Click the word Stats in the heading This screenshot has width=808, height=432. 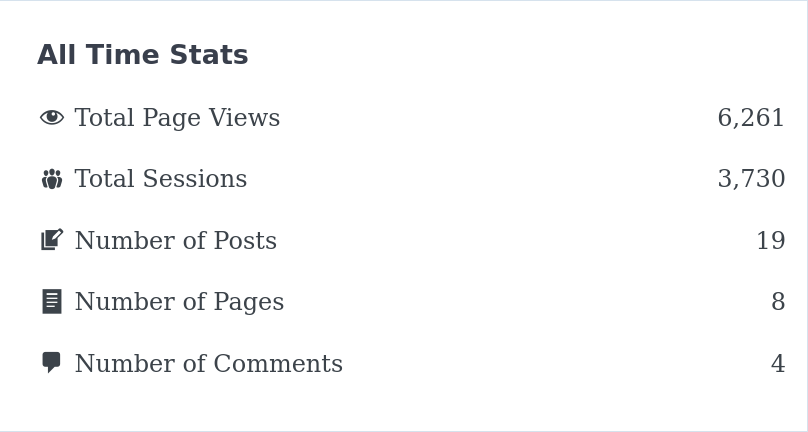tap(209, 55)
